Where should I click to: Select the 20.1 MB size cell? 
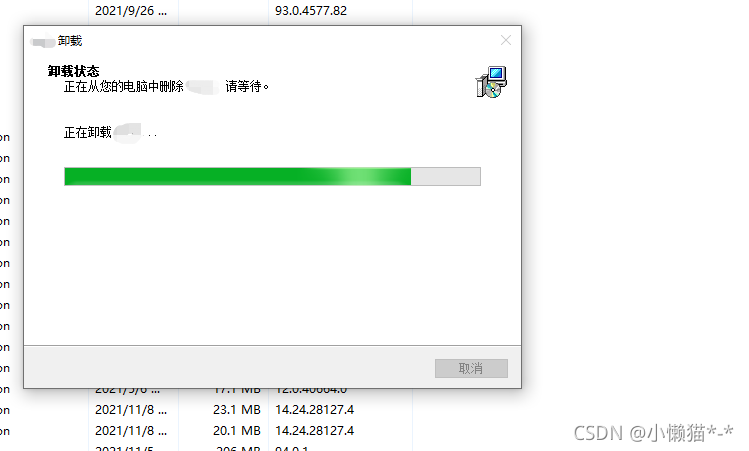(237, 431)
